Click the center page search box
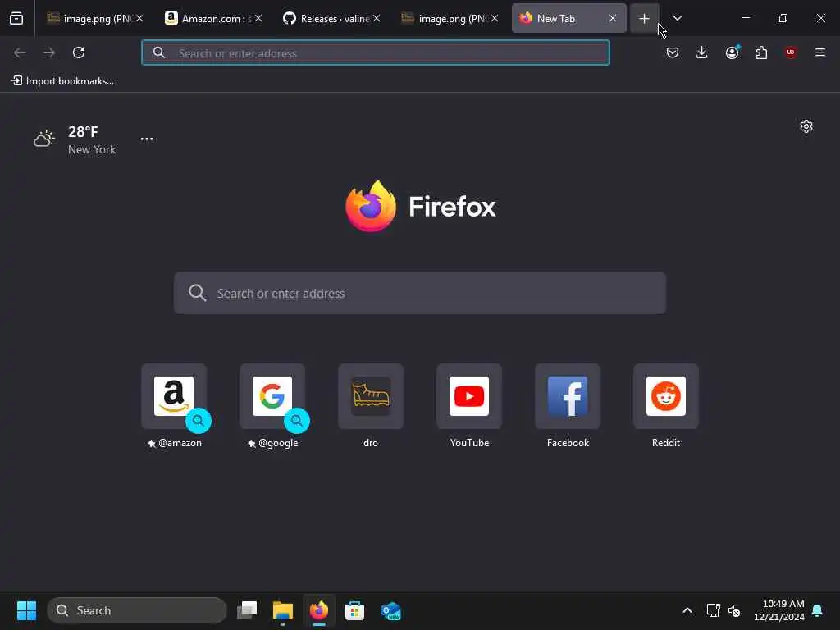The image size is (840, 630). point(420,293)
